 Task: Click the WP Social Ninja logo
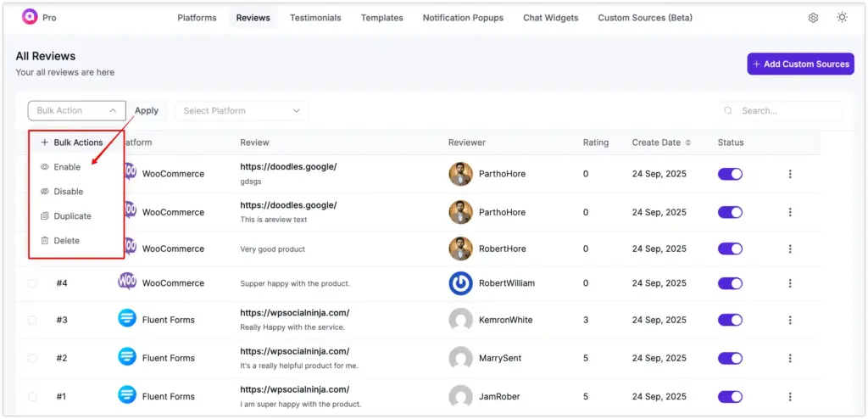click(x=30, y=18)
